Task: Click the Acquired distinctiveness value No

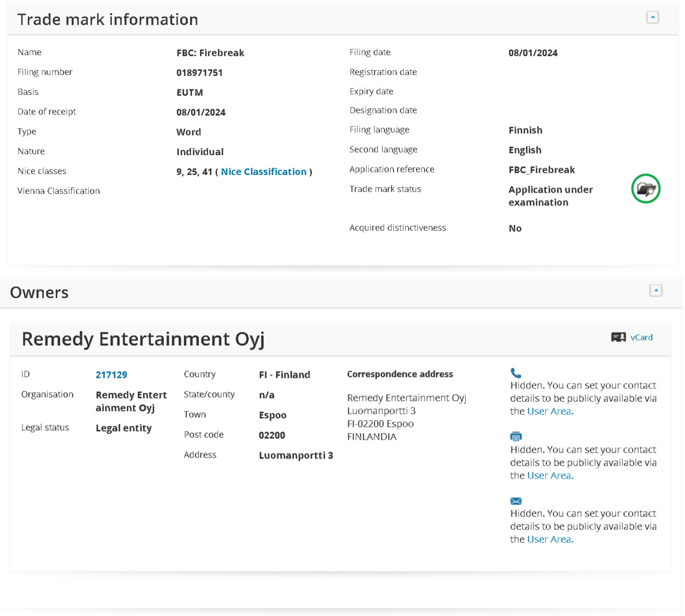Action: (515, 229)
